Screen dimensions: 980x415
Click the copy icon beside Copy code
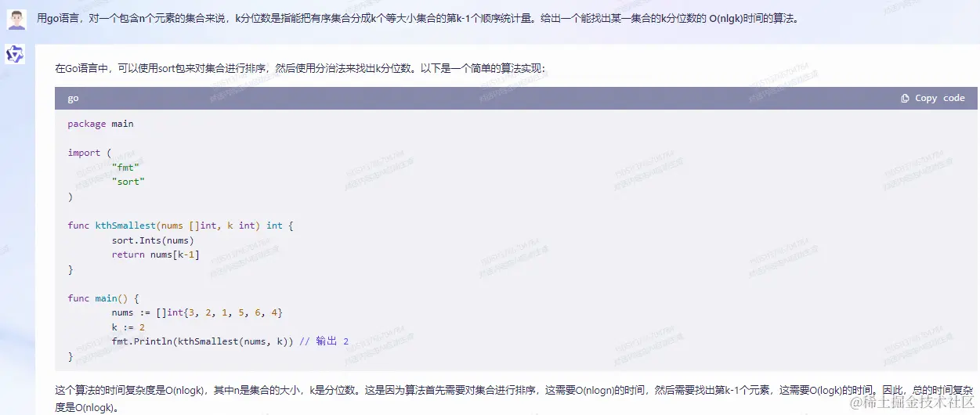[905, 98]
